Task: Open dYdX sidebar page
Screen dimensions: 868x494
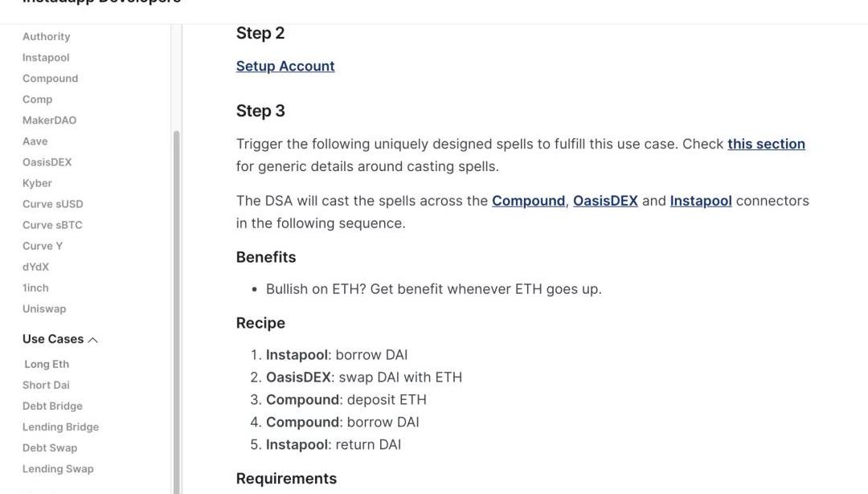Action: [x=35, y=267]
